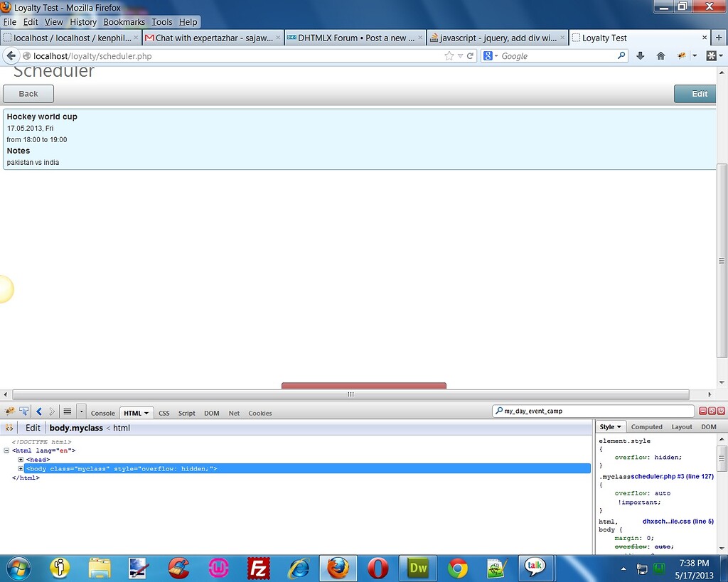
Task: Open the Computed side panel tab
Action: pos(646,427)
